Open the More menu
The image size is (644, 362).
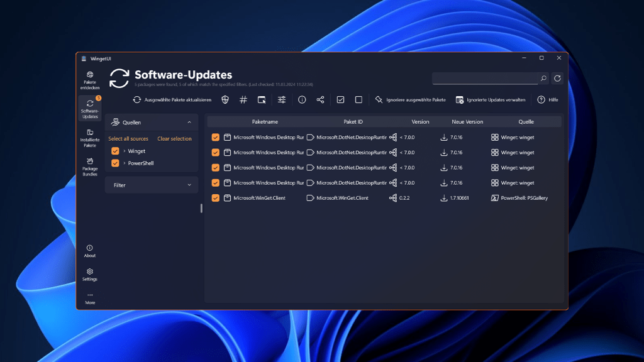[89, 299]
